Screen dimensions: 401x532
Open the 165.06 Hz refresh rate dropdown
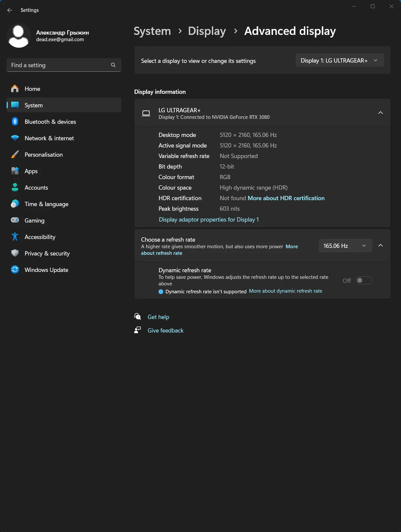click(x=345, y=246)
